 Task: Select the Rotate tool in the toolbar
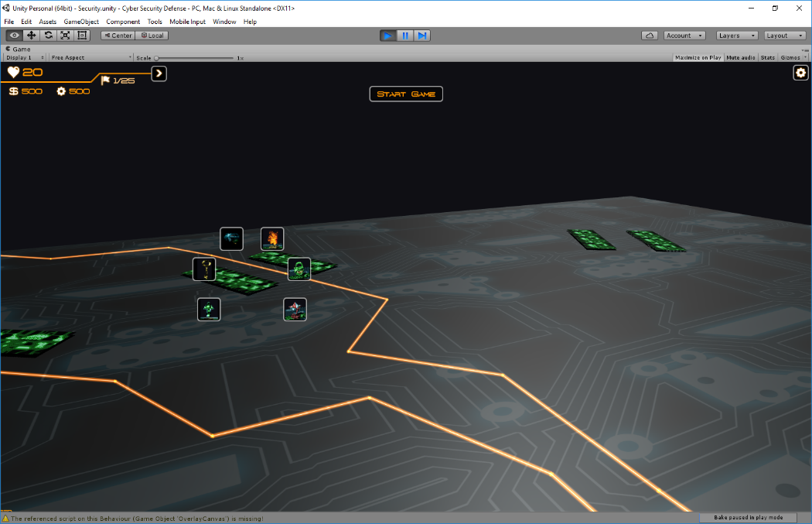(48, 35)
